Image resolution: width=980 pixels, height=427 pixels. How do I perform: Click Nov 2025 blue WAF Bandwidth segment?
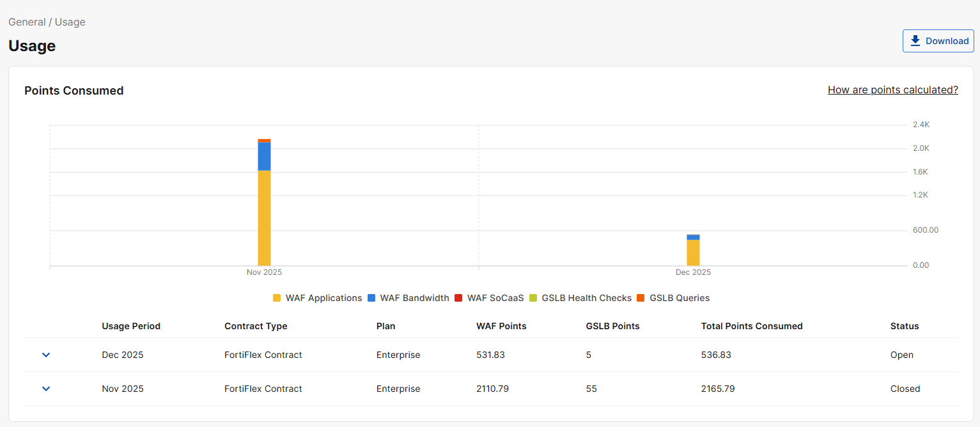(x=264, y=156)
